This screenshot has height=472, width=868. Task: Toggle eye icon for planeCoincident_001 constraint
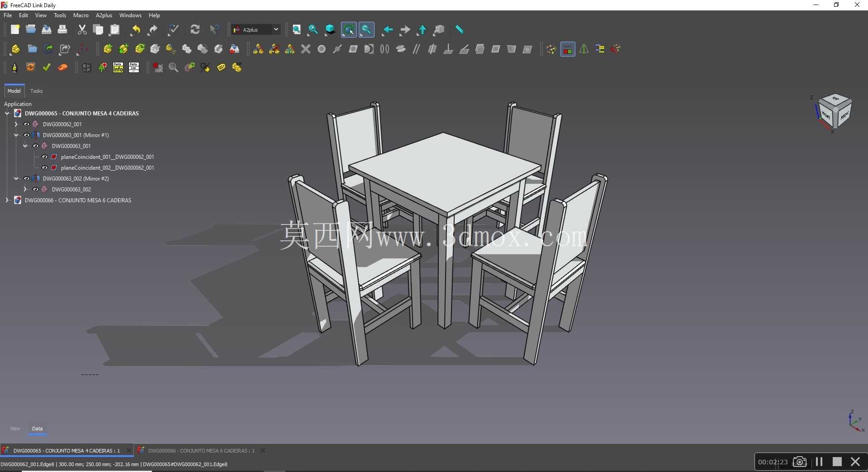click(45, 157)
